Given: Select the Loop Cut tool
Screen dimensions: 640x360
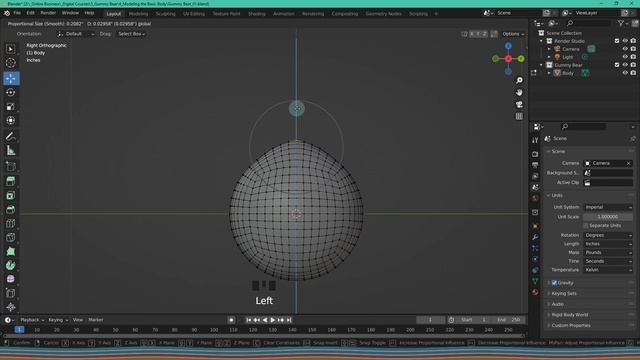Looking at the screenshot, I should [11, 224].
